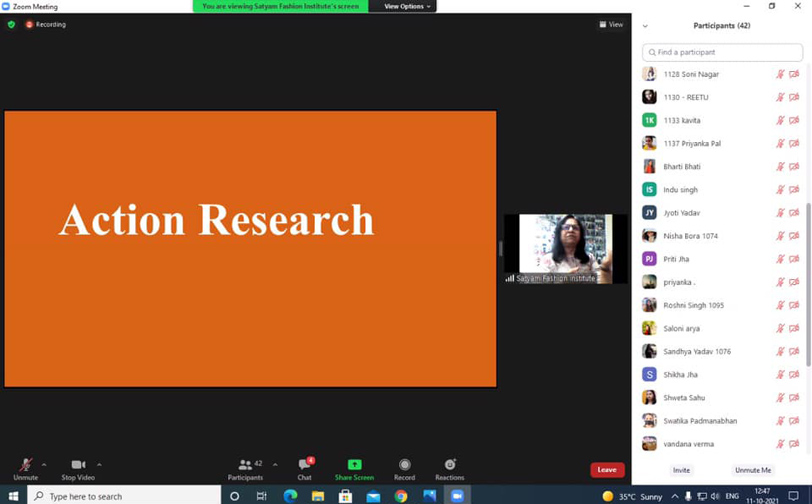Open Google Chrome from the taskbar
Image resolution: width=812 pixels, height=504 pixels.
tap(401, 496)
